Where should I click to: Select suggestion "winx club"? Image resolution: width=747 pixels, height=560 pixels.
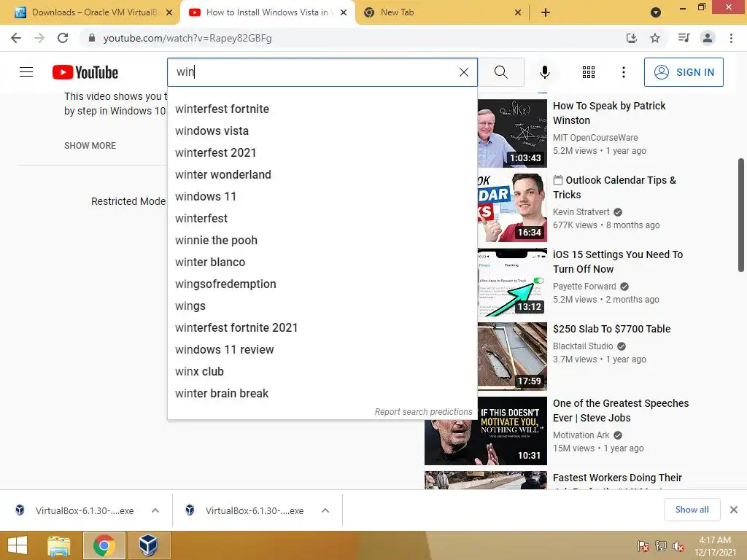322,372
